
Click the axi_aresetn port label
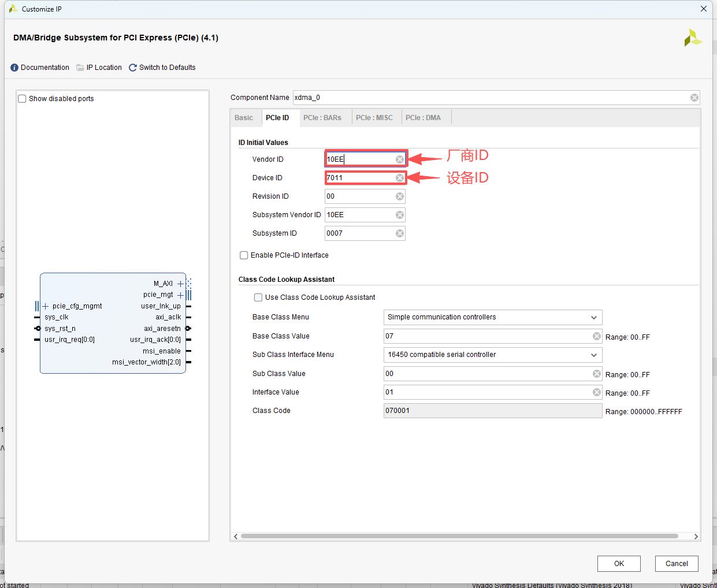[162, 329]
